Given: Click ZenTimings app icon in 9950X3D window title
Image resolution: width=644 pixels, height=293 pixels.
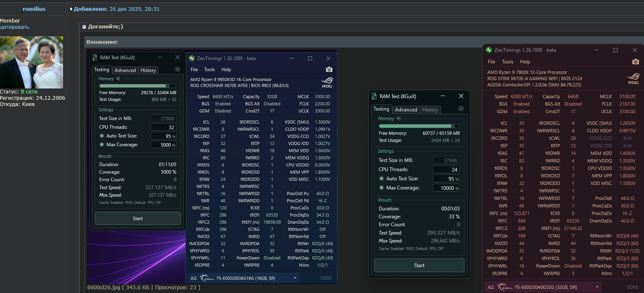Looking at the screenshot, I should (192, 58).
